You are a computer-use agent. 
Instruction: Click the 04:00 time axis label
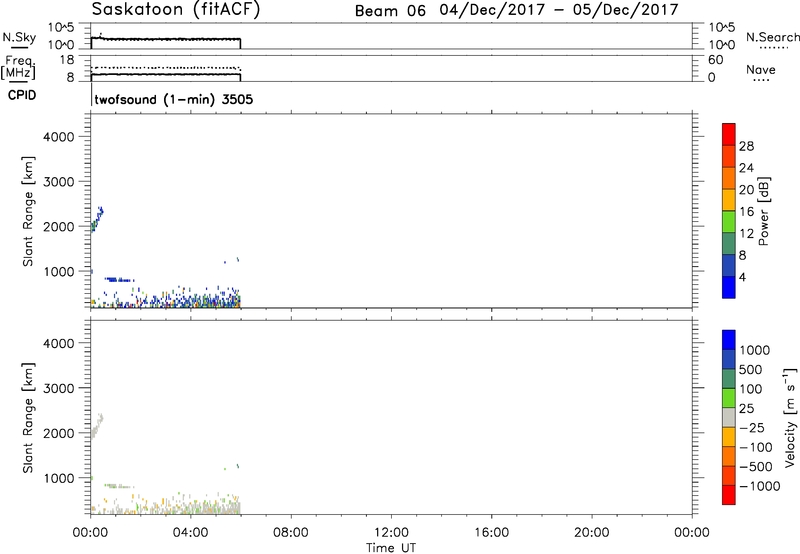pyautogui.click(x=190, y=533)
